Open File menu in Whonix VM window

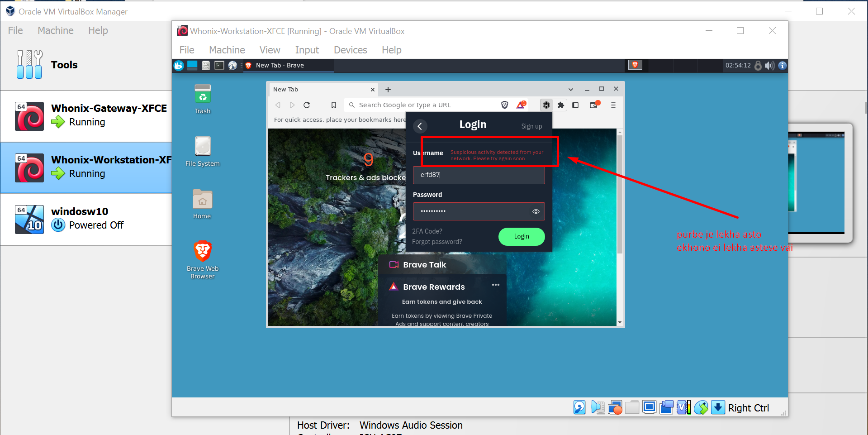pyautogui.click(x=187, y=50)
